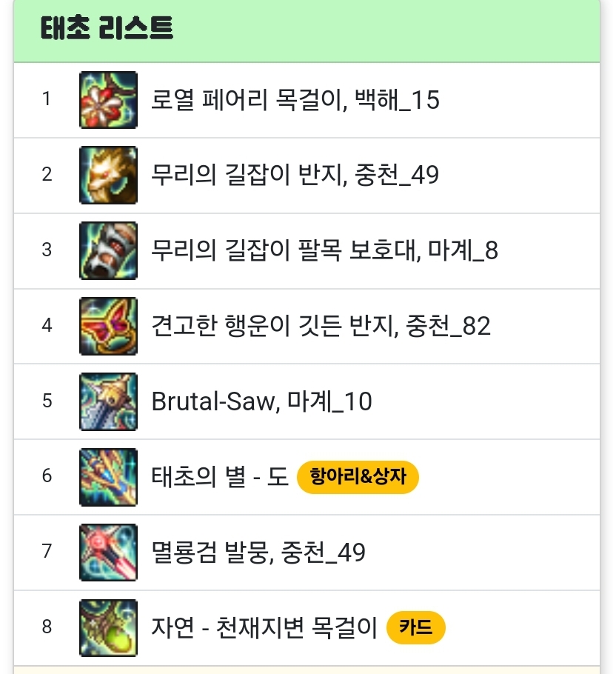Open the 멸룡검 발뭉, 중천_49 entry
This screenshot has width=616, height=674.
[258, 553]
